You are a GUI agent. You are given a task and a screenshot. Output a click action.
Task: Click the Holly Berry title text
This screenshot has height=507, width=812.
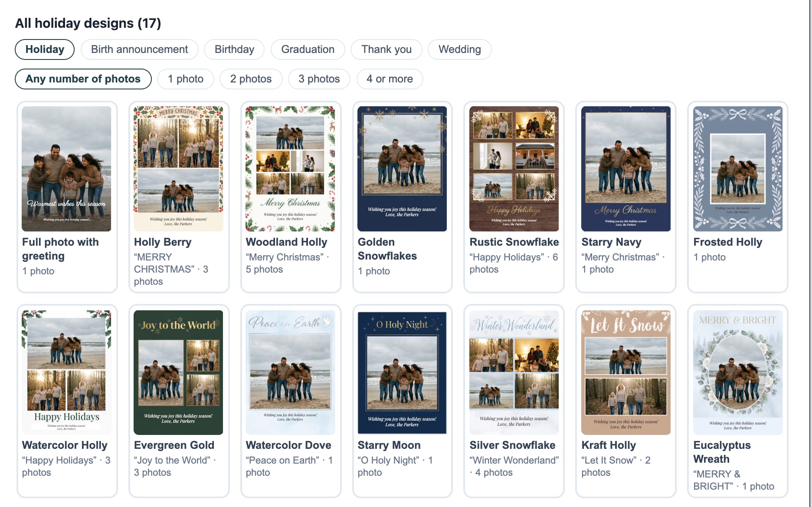point(163,242)
